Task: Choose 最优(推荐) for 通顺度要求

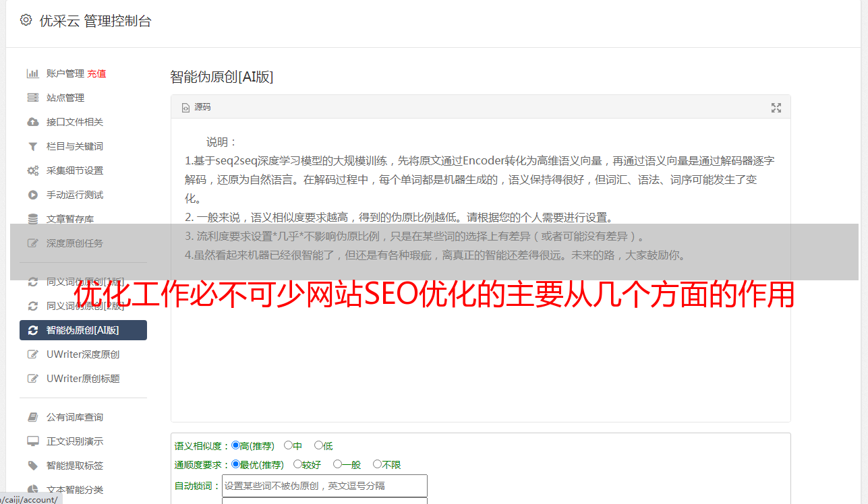Action: tap(235, 464)
